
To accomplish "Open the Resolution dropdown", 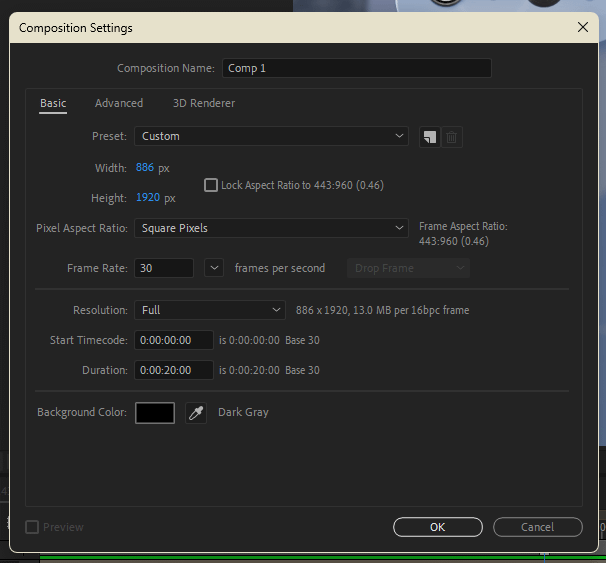I will tap(210, 310).
